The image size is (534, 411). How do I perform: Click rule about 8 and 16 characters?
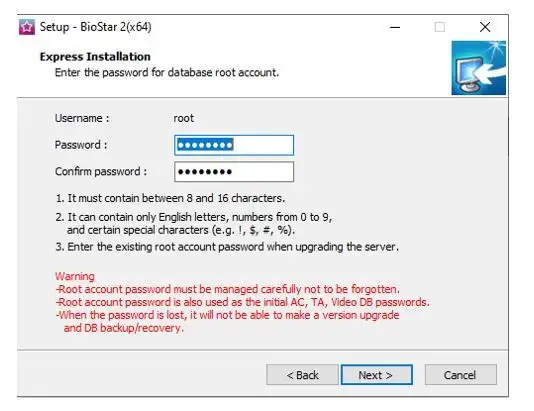[170, 198]
